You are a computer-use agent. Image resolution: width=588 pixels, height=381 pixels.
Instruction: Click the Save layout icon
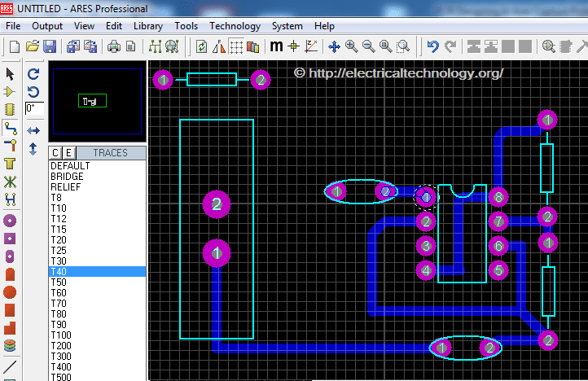click(50, 46)
